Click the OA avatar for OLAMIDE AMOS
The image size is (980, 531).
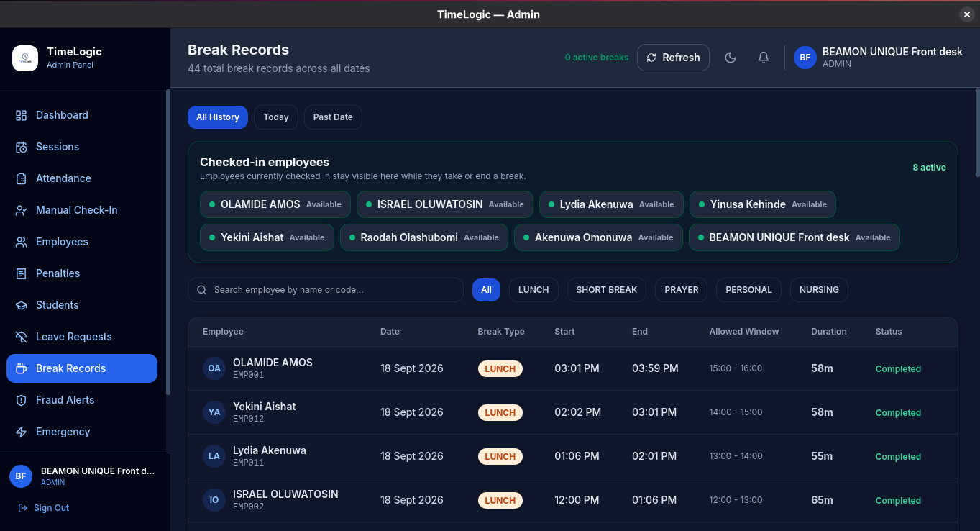point(214,368)
